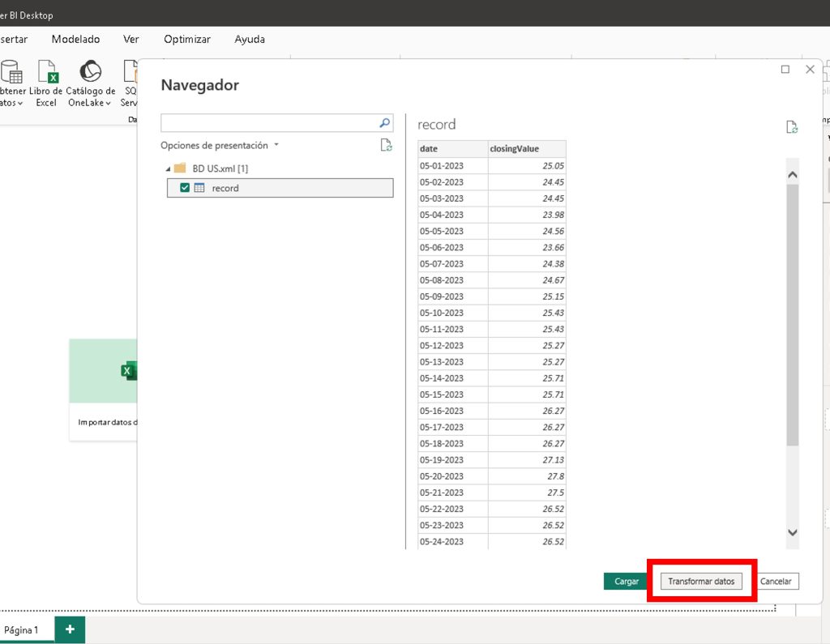Click the preview scrollbar down arrow

[792, 532]
